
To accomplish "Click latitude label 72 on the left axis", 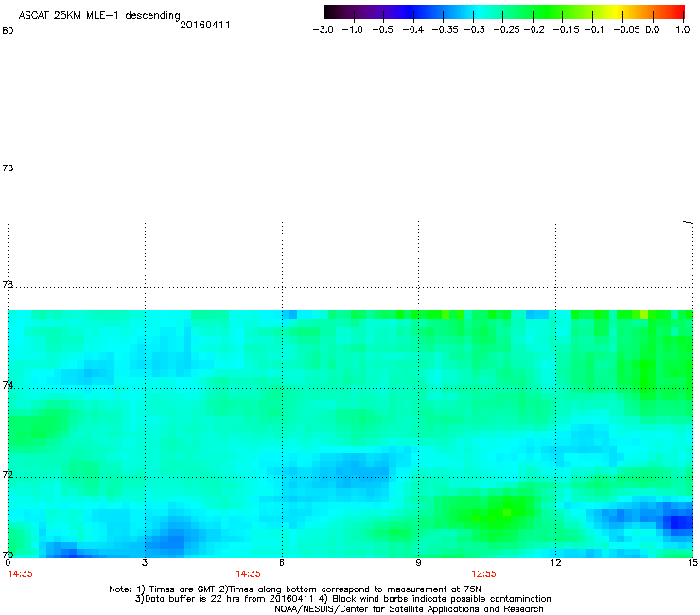I will (8, 474).
